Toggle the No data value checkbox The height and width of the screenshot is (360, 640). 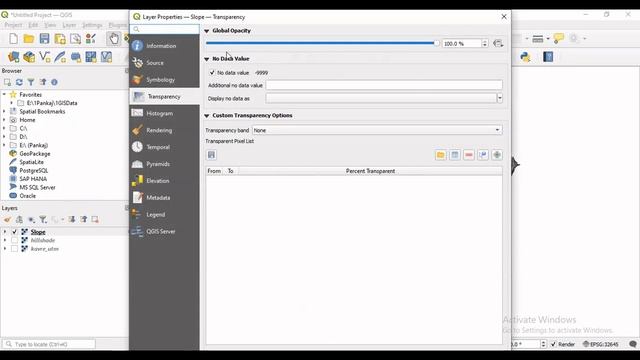coord(212,72)
